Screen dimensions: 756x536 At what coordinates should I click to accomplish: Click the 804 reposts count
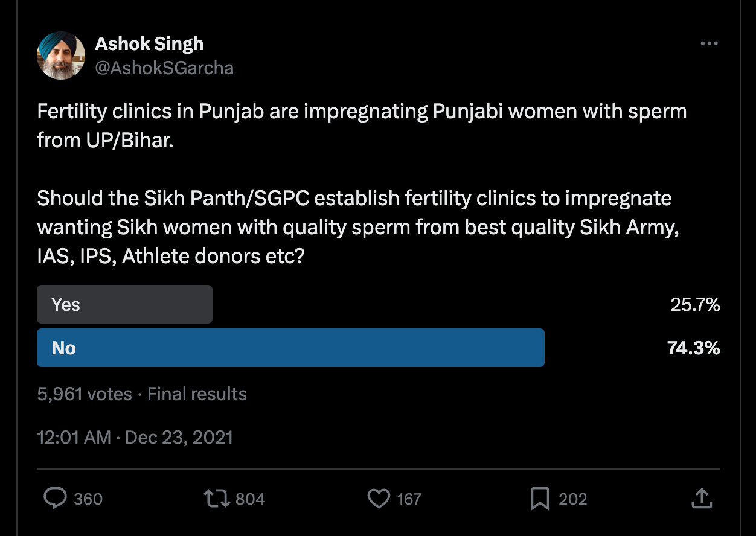(x=250, y=499)
